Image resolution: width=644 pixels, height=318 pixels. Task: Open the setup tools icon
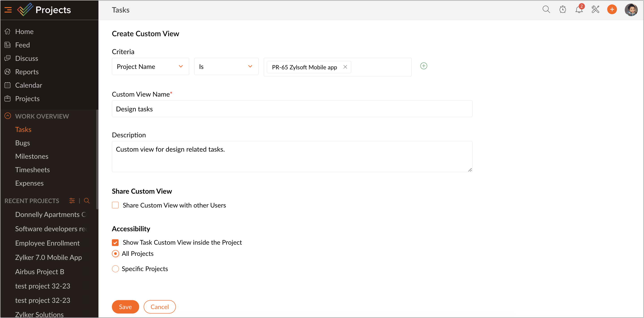pos(595,9)
